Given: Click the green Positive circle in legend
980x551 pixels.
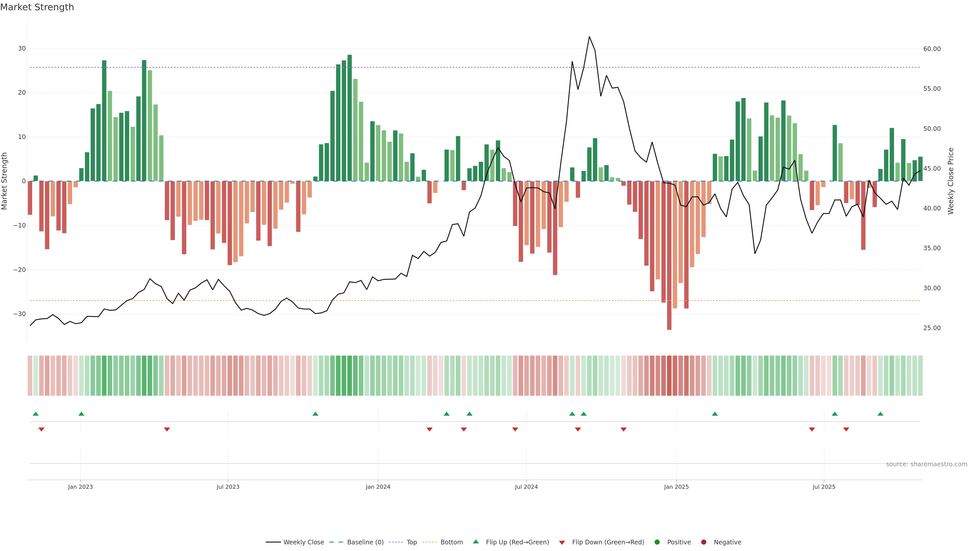Looking at the screenshot, I should tap(657, 542).
